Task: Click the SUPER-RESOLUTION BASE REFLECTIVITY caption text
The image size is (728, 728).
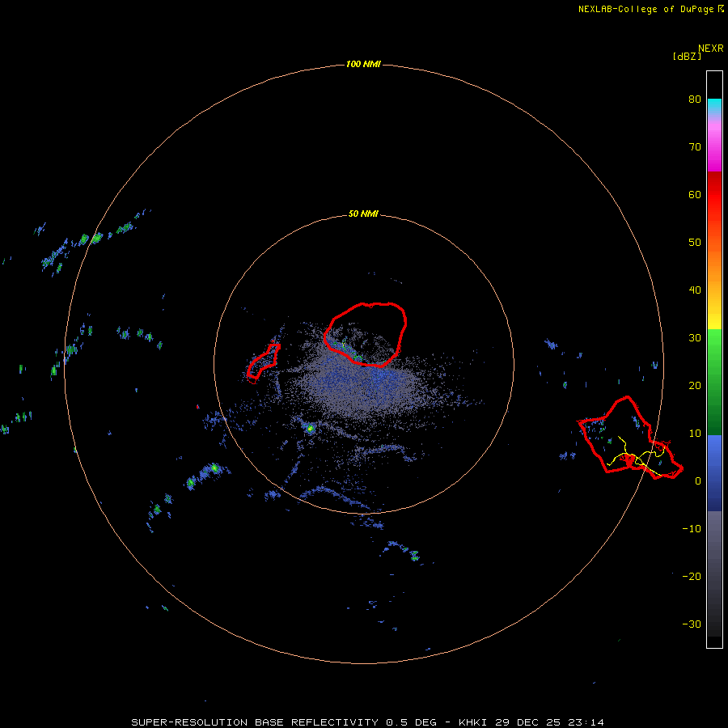Action: tap(255, 722)
